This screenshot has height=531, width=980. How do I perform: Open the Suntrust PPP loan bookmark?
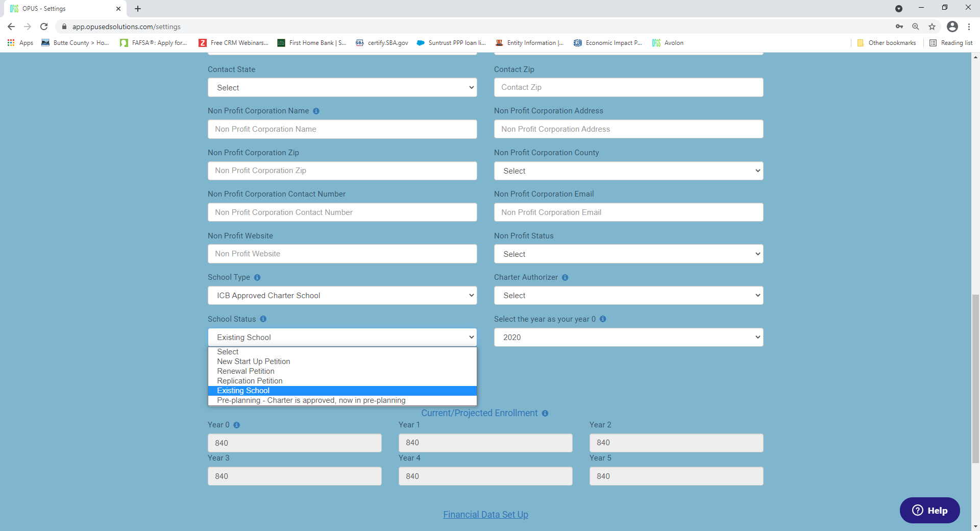451,43
